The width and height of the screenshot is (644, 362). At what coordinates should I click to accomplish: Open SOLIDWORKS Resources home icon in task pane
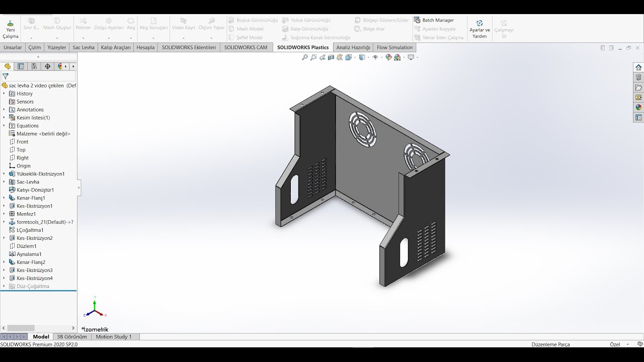coord(638,67)
